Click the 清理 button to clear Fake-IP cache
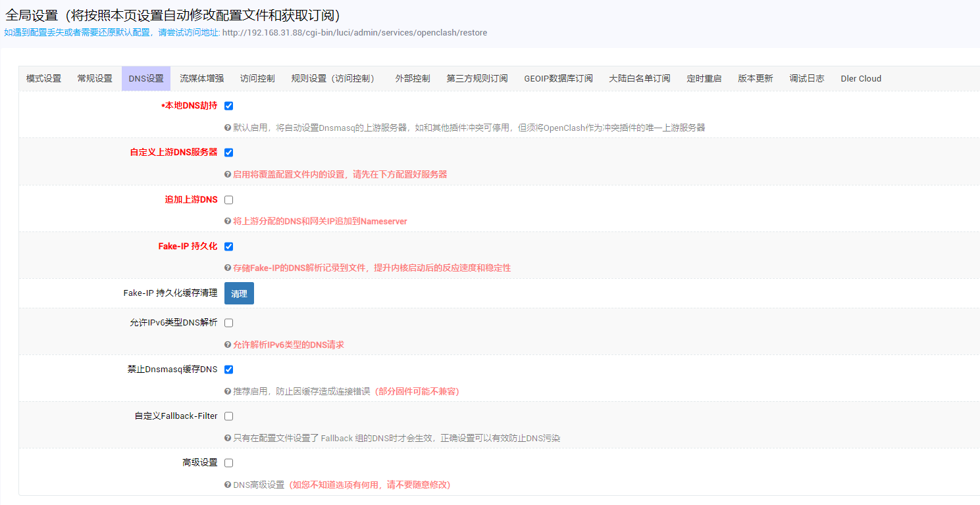 pyautogui.click(x=238, y=293)
